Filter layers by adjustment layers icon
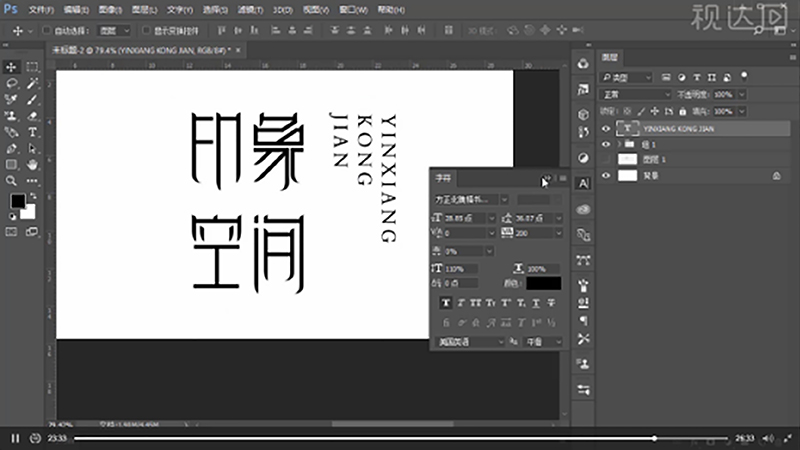The image size is (800, 450). tap(682, 78)
